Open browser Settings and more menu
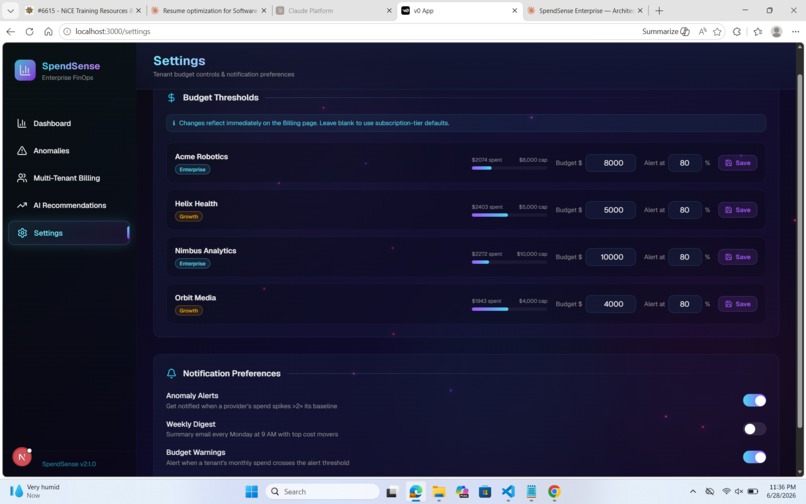Image resolution: width=806 pixels, height=504 pixels. tap(795, 32)
